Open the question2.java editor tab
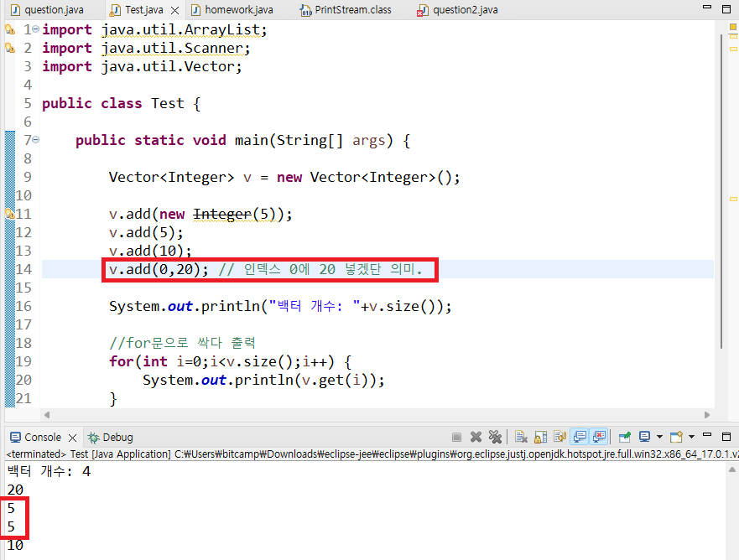739x560 pixels. 458,10
